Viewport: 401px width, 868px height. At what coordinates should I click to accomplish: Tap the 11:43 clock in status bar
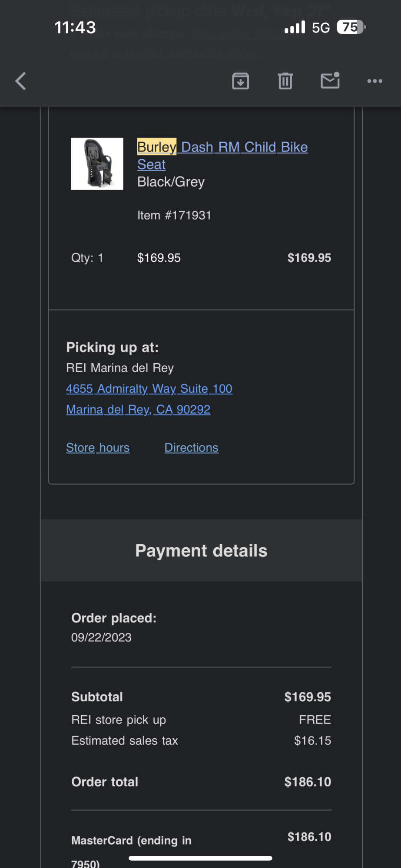click(75, 28)
